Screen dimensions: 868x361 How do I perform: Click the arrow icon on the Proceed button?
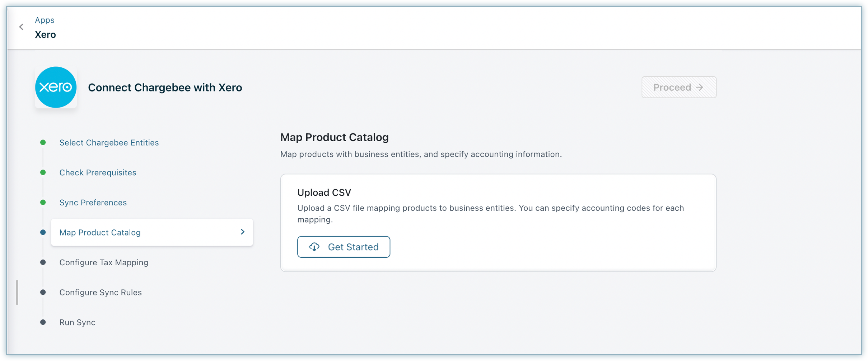[x=699, y=87]
